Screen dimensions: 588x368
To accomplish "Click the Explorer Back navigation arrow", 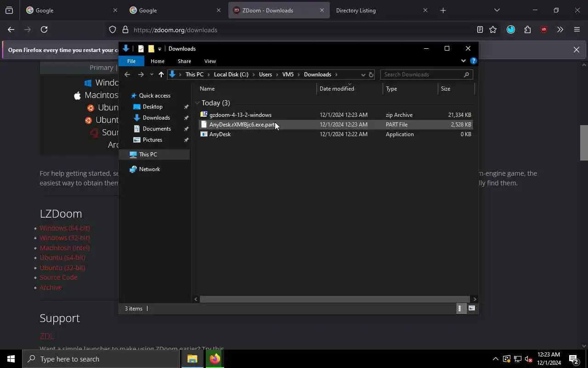I will click(127, 75).
